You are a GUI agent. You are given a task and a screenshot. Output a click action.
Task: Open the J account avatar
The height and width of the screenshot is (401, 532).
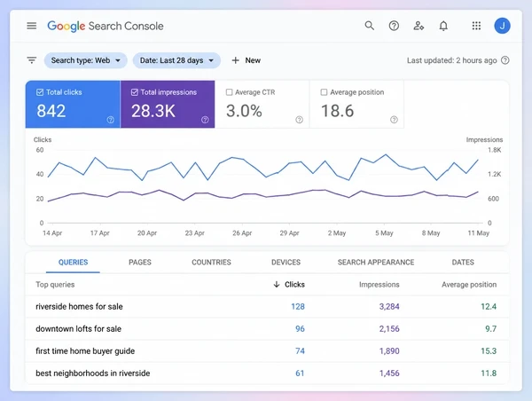[502, 26]
